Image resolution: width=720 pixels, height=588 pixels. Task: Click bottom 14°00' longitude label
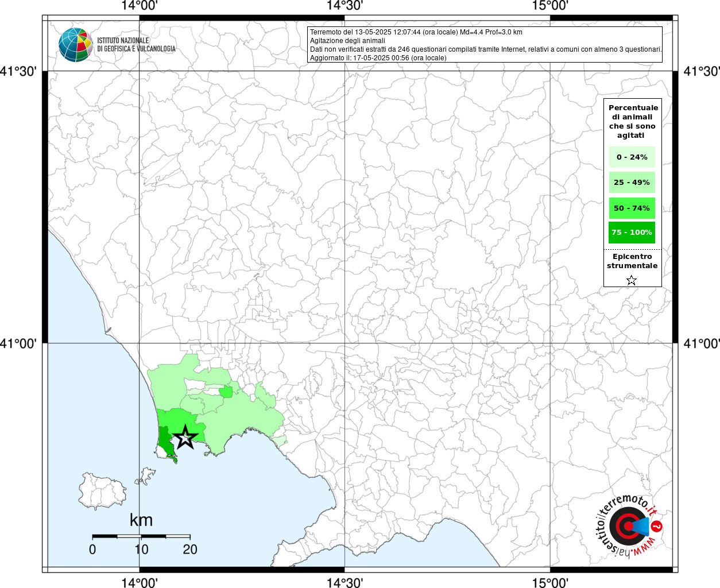(x=140, y=582)
